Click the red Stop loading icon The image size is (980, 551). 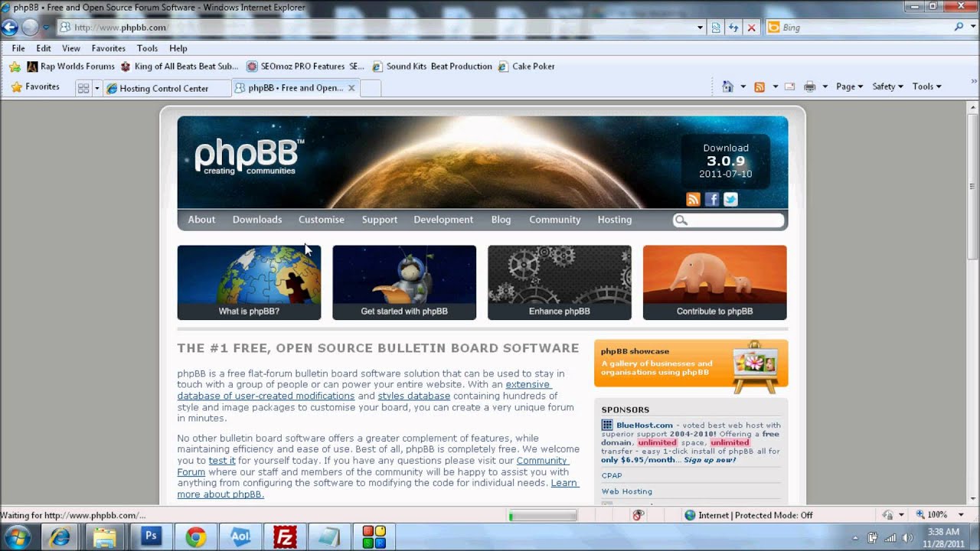[751, 28]
